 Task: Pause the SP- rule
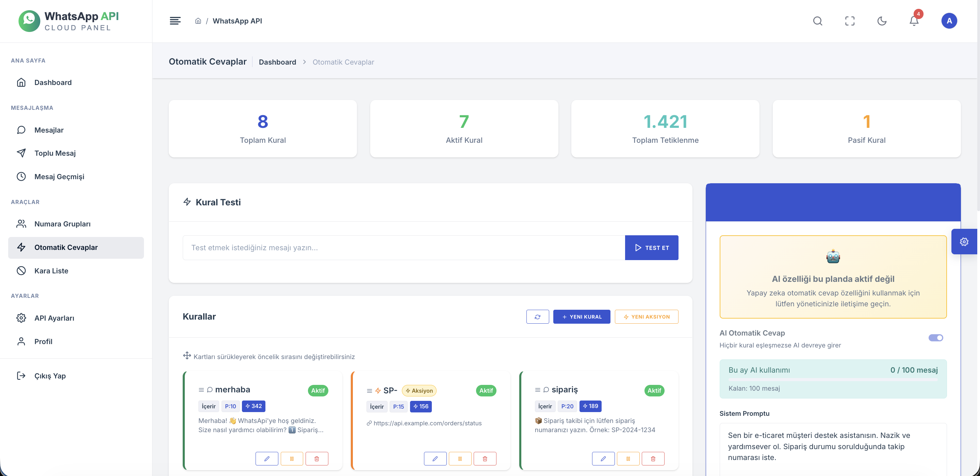pyautogui.click(x=460, y=459)
